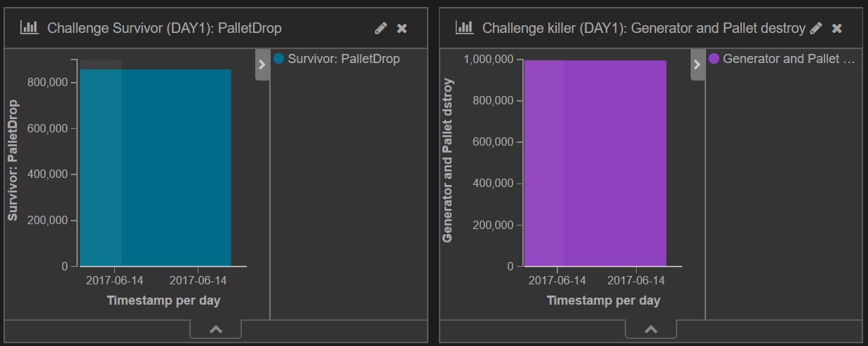
Task: Remove the Generator and Pallet destroy panel
Action: pos(836,28)
